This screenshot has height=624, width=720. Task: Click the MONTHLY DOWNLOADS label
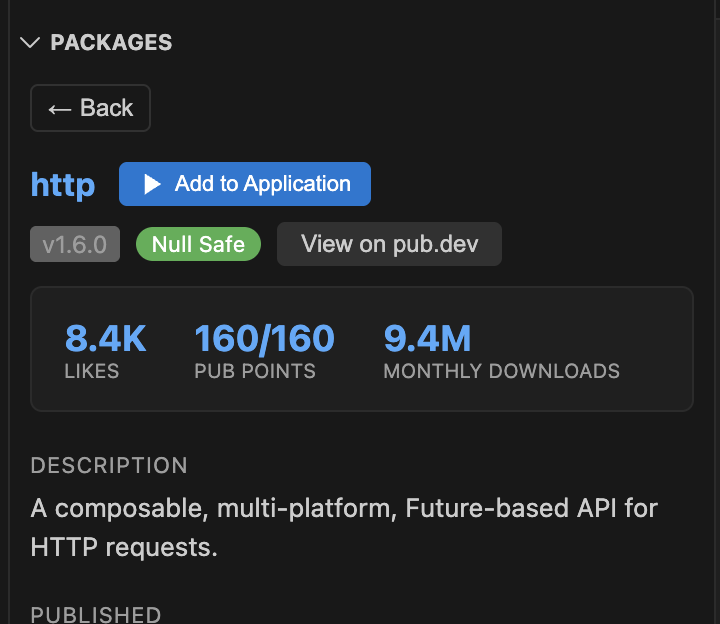(x=501, y=371)
